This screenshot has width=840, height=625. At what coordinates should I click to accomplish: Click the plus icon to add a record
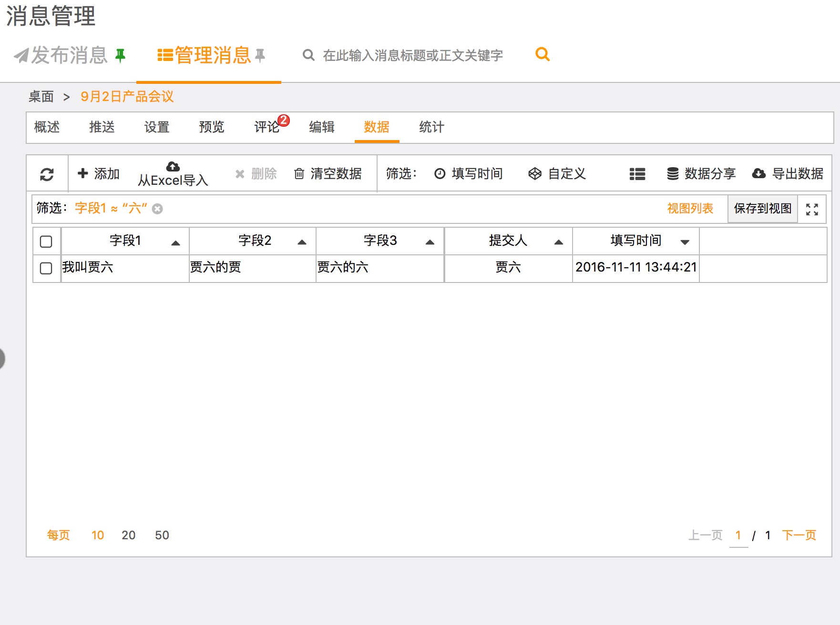pos(83,173)
